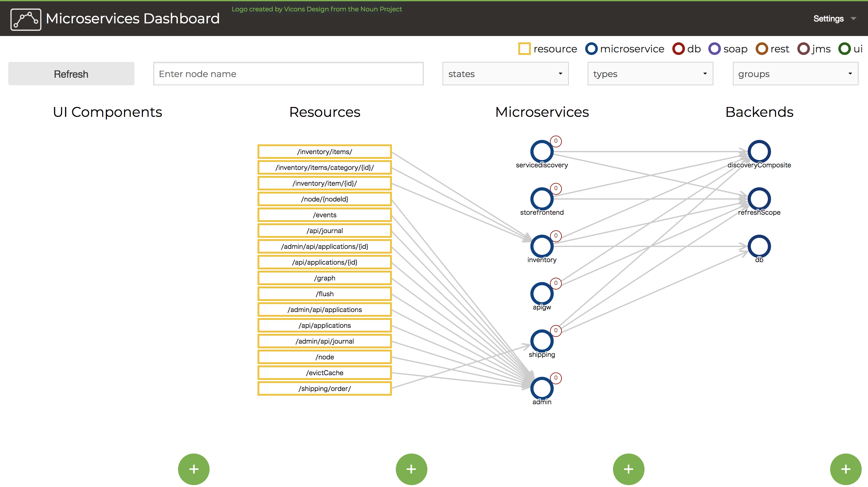Click the admin microservice node circle
Viewport: 868px width, 487px height.
coord(542,388)
